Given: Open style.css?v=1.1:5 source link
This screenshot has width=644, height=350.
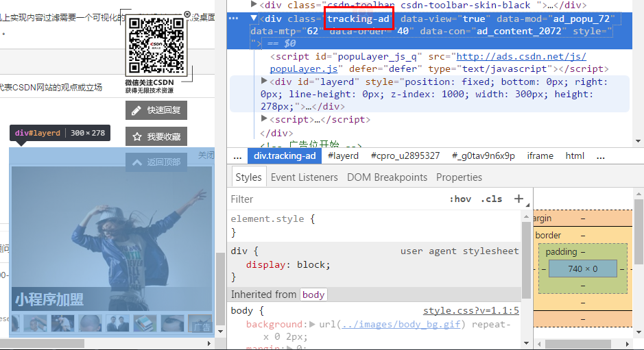Looking at the screenshot, I should click(471, 310).
